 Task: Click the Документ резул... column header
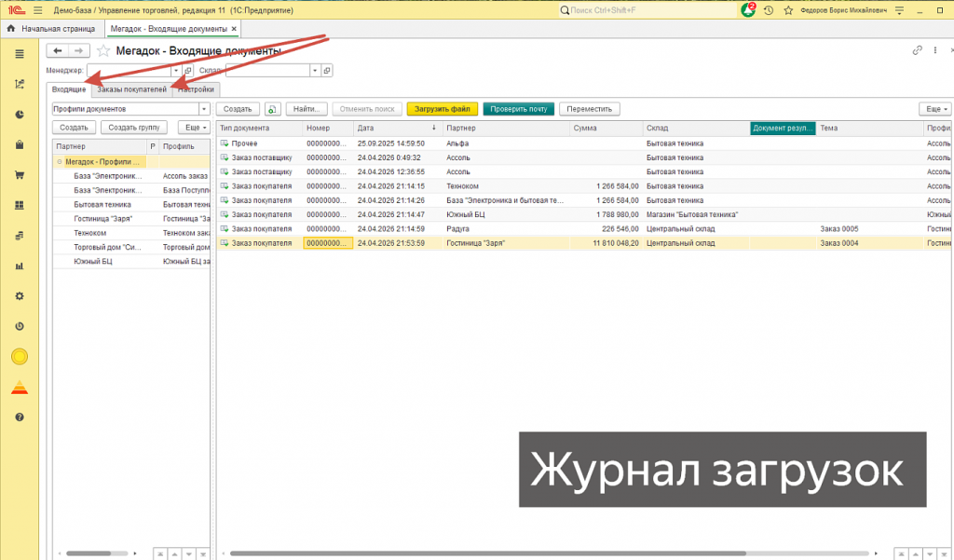783,128
